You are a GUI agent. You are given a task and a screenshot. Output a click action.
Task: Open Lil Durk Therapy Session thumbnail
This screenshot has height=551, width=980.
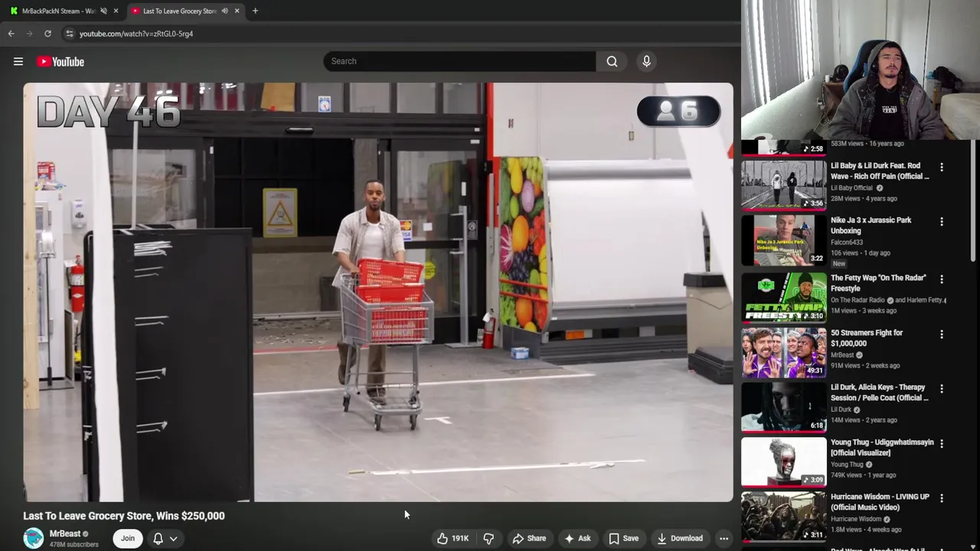point(784,406)
